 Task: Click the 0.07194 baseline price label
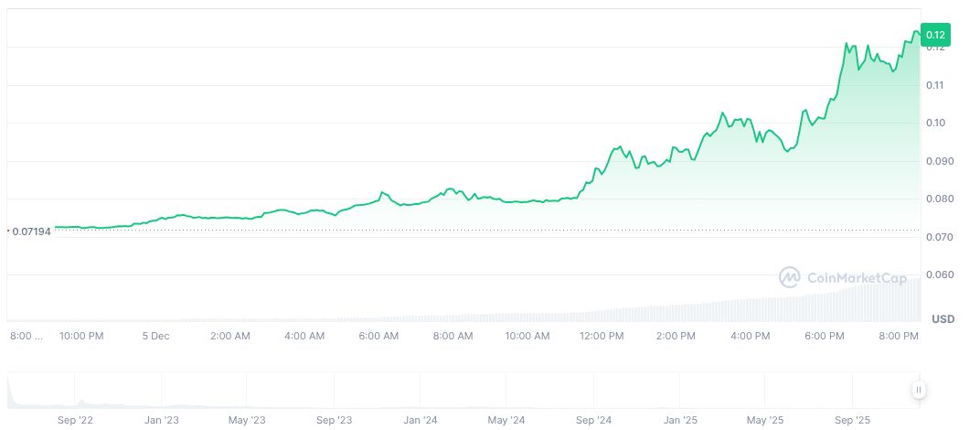click(30, 231)
